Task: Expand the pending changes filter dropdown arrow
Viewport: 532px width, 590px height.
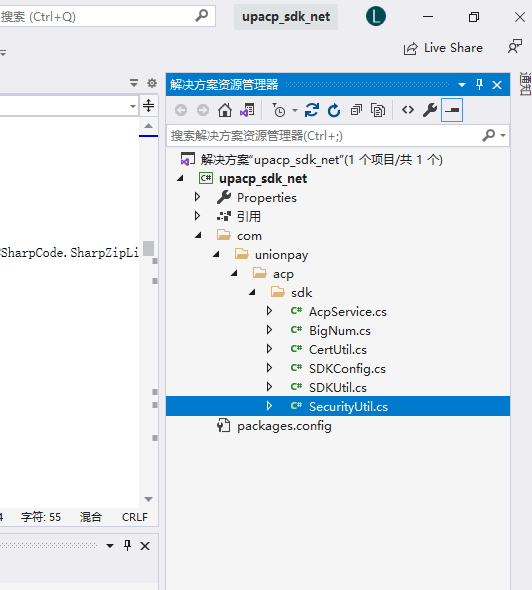Action: click(295, 111)
